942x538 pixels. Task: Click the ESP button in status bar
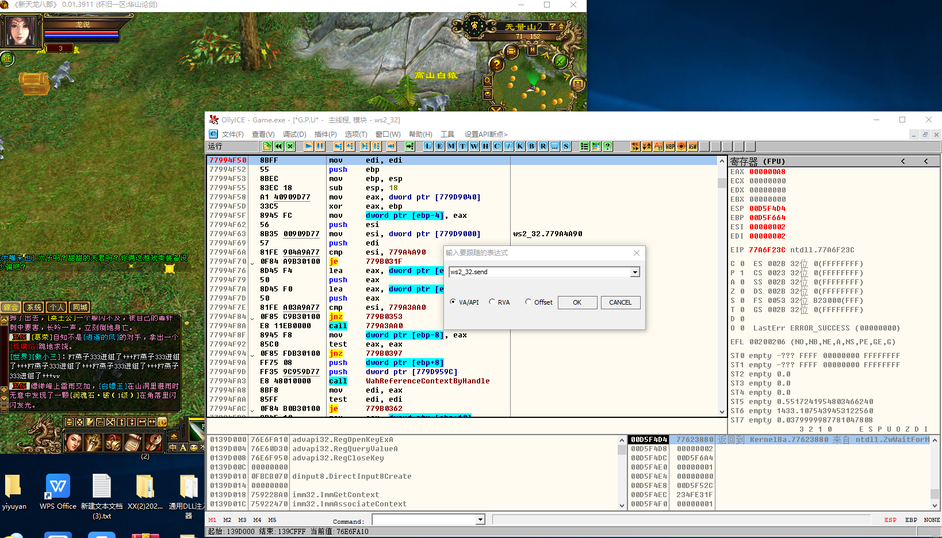(x=890, y=520)
